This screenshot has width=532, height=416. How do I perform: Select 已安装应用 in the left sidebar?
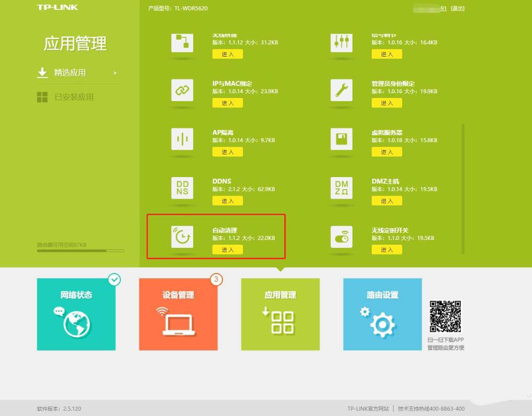point(74,97)
